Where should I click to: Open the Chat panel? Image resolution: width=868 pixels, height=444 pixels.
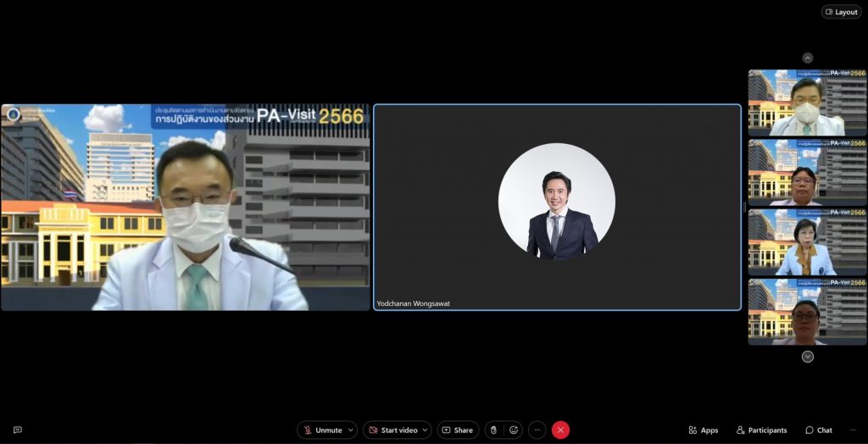819,430
